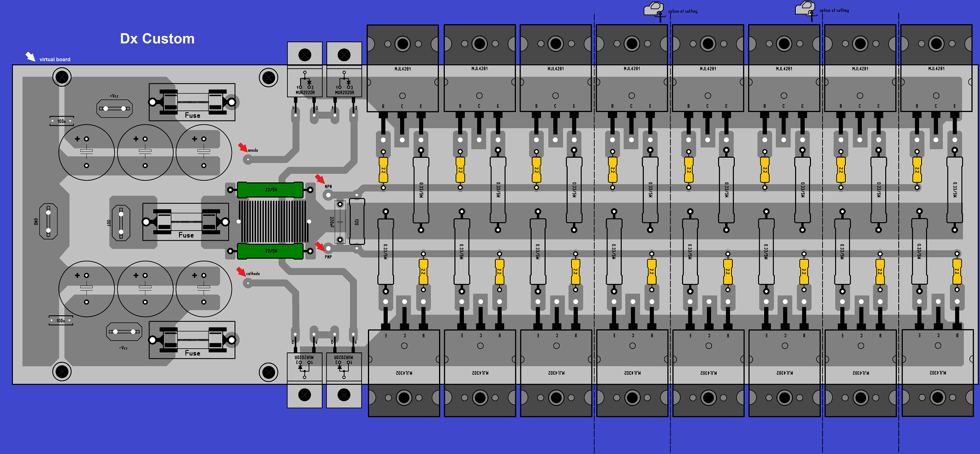Select the leftmost MJL4281 transistor
The width and height of the screenshot is (980, 454).
tap(403, 68)
